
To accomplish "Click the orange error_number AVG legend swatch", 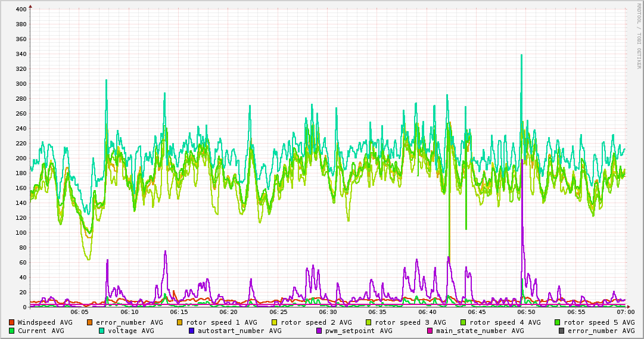I will (90, 322).
